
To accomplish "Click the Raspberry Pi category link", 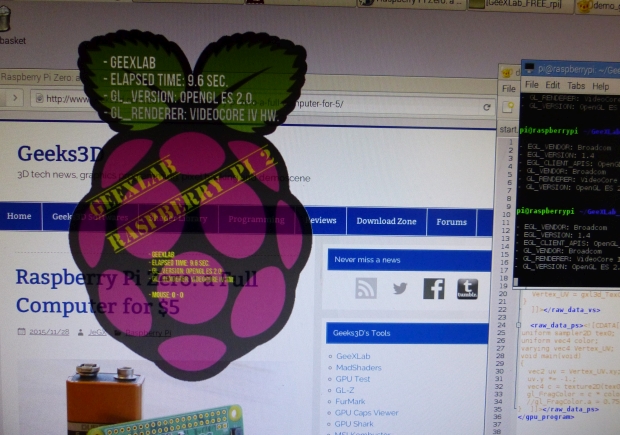I will click(148, 333).
